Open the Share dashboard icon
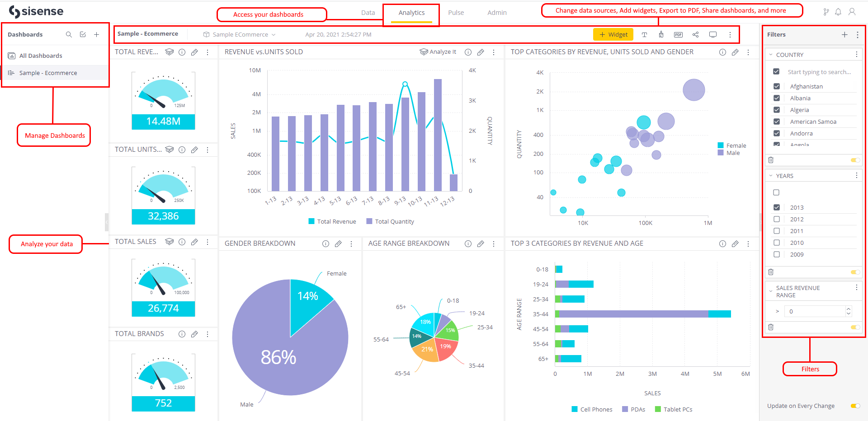This screenshot has width=868, height=421. [x=695, y=34]
